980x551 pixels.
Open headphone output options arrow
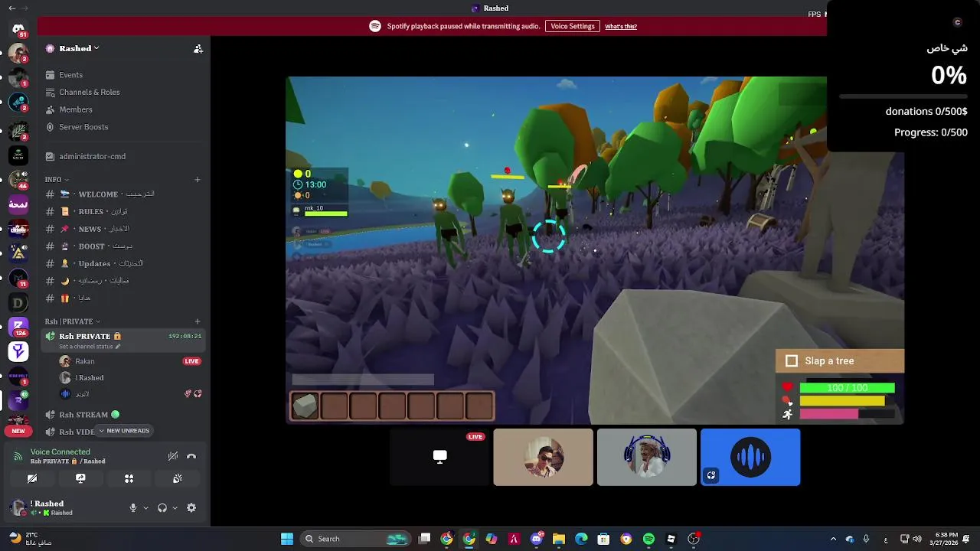pos(175,508)
